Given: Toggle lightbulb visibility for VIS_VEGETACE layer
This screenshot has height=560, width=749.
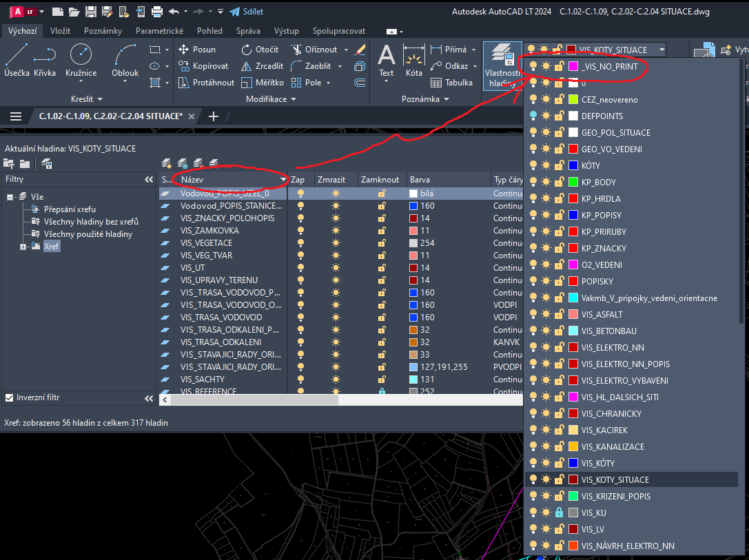Looking at the screenshot, I should (300, 243).
